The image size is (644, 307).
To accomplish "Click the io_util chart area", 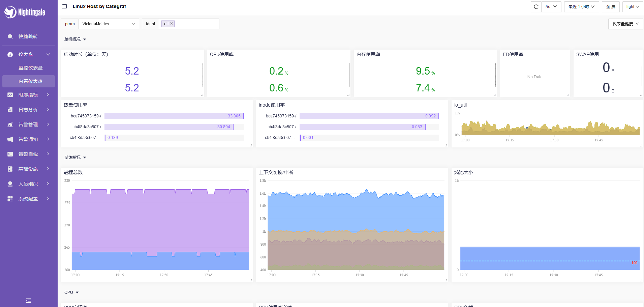I will coord(550,124).
